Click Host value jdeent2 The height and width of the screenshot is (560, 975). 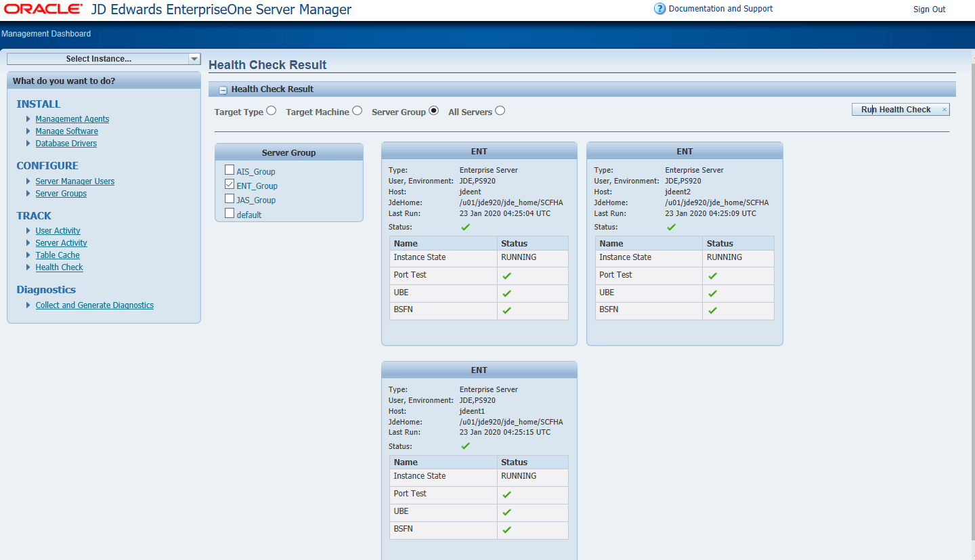678,192
